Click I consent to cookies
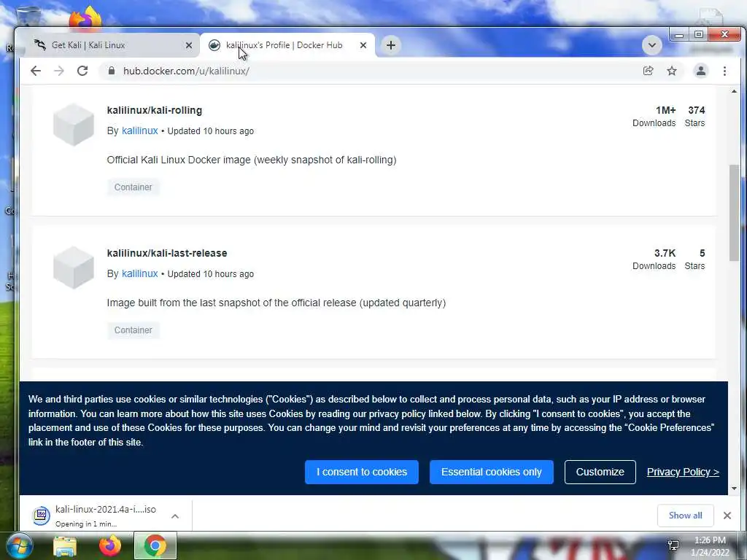747x560 pixels. point(362,472)
